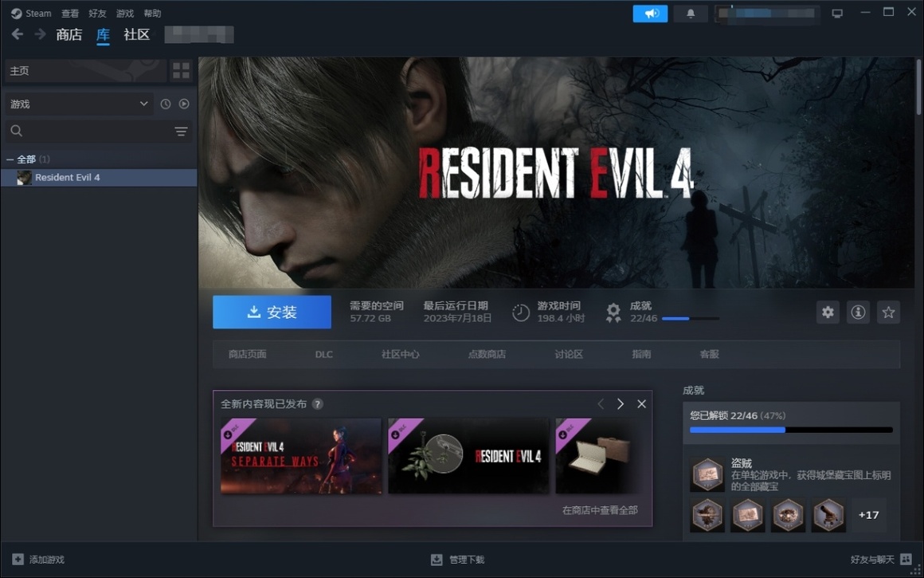The width and height of the screenshot is (924, 578).
Task: Open the 主页 library home
Action: click(x=86, y=71)
